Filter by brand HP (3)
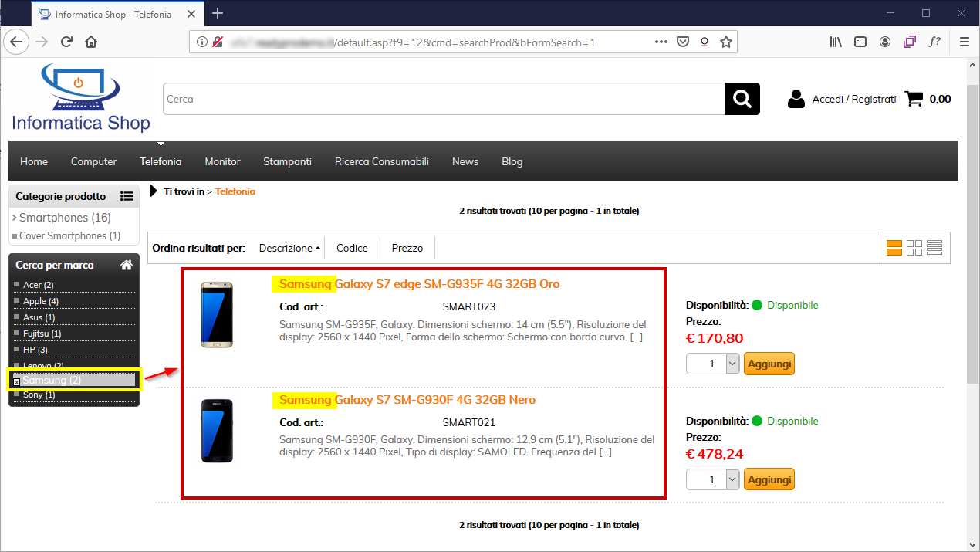Viewport: 980px width, 552px height. point(35,350)
